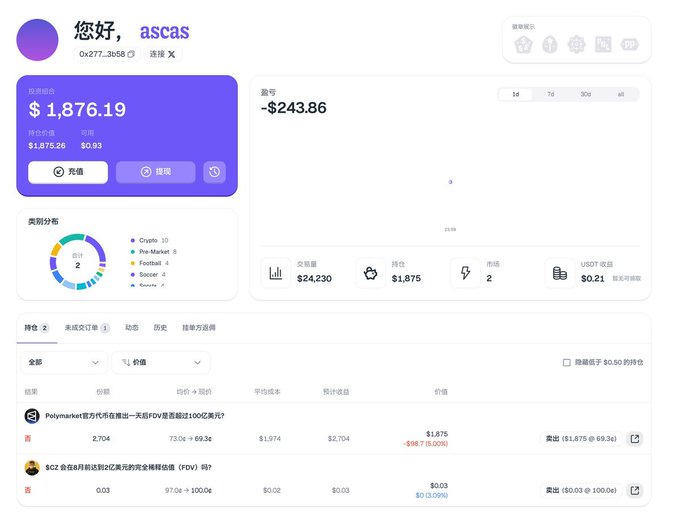Open external link icon for Polymarket row
Viewport: 680px width, 524px height.
635,439
